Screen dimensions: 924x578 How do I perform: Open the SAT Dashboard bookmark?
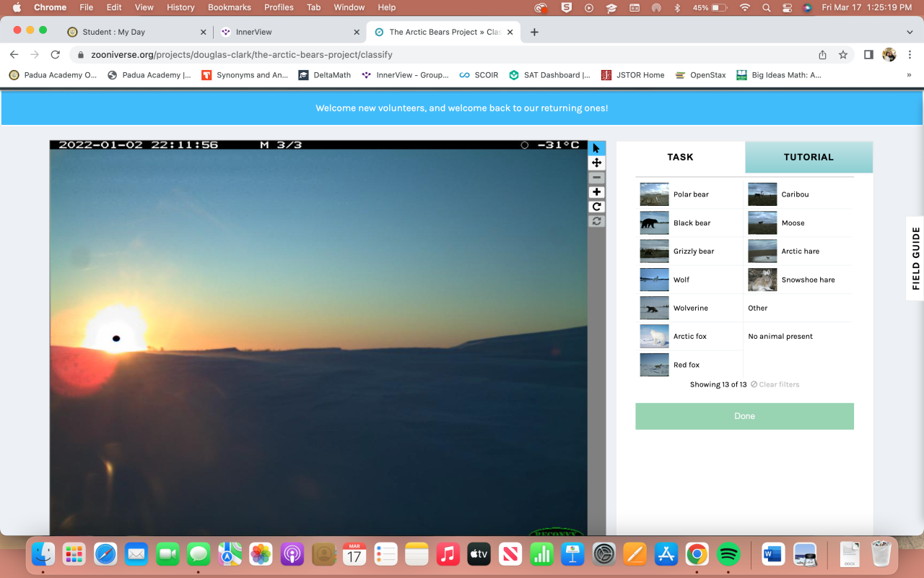click(x=549, y=74)
